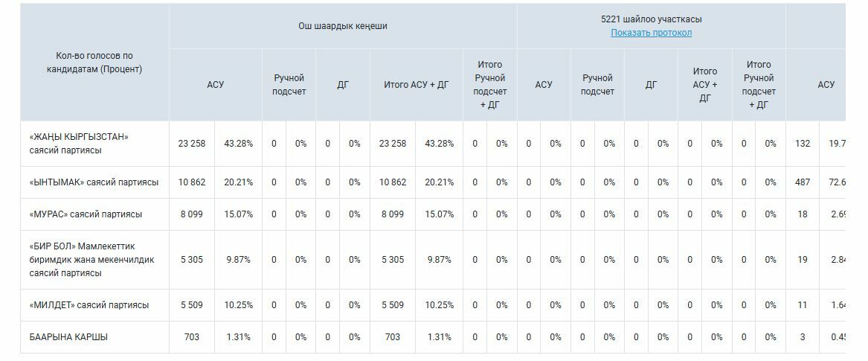Click Итого Ручной подсчет + ДГ under 5221 участкасы
Screen dimensions: 868x361
tap(759, 85)
